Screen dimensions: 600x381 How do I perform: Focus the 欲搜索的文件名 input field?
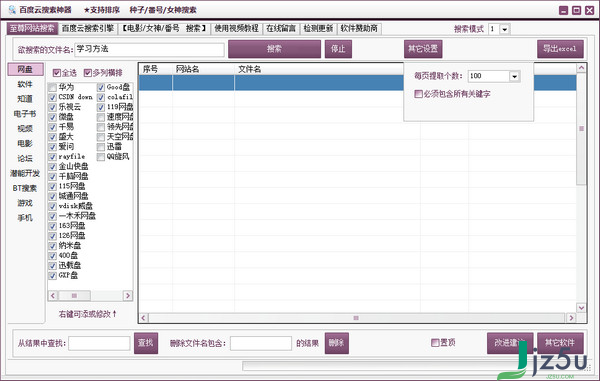tap(149, 49)
